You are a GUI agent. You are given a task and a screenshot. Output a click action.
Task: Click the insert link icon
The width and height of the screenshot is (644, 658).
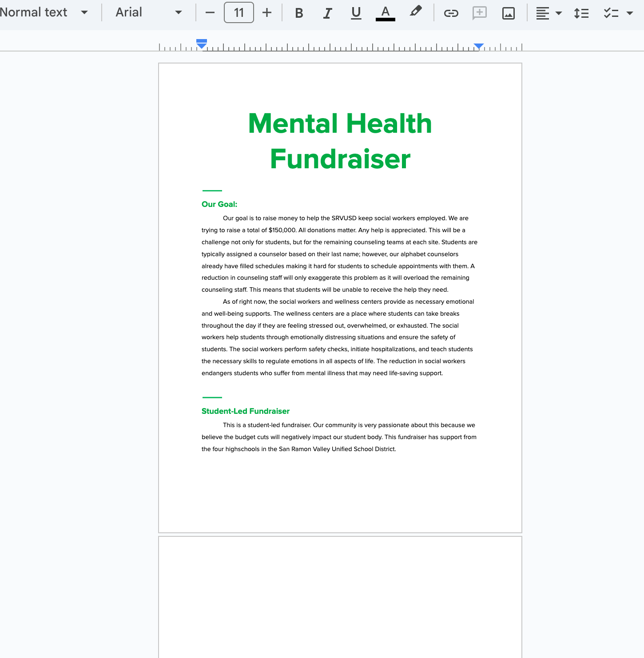(x=451, y=13)
